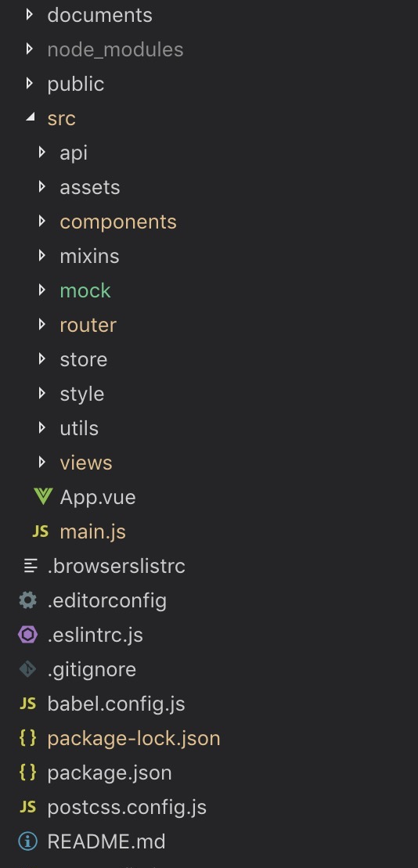This screenshot has width=418, height=868.
Task: Expand the node_modules folder arrow
Action: click(x=30, y=49)
